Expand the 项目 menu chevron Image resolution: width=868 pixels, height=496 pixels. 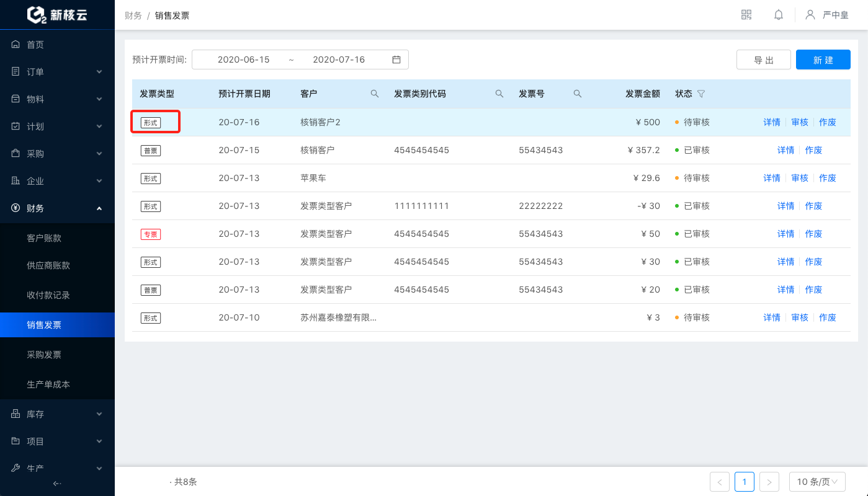99,441
